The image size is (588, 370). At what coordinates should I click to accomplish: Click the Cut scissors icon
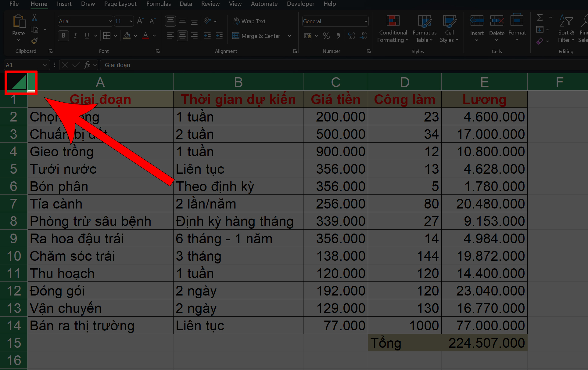click(x=34, y=18)
